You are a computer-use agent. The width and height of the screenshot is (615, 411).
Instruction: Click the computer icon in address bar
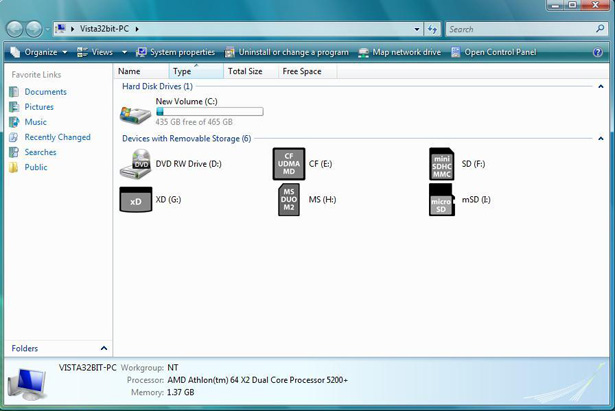tap(60, 29)
